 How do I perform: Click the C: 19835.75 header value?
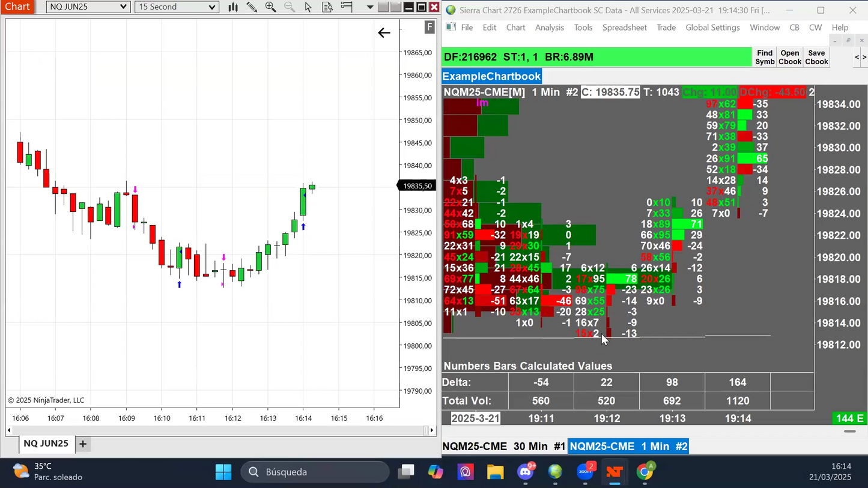point(610,92)
